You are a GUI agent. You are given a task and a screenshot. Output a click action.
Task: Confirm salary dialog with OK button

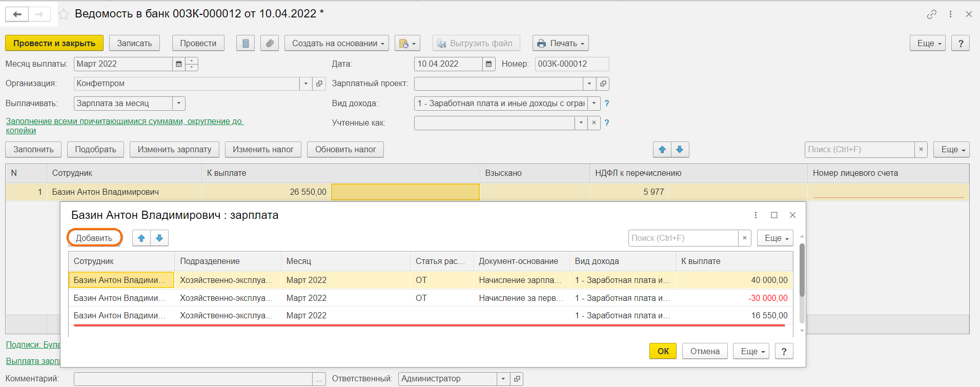pyautogui.click(x=663, y=352)
